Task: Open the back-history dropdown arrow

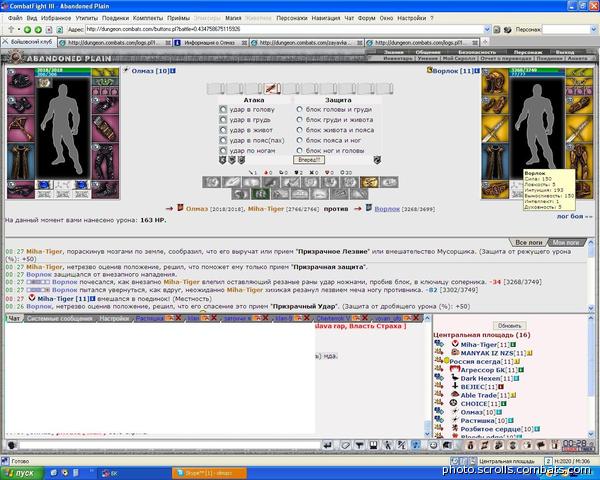Action: tap(18, 29)
